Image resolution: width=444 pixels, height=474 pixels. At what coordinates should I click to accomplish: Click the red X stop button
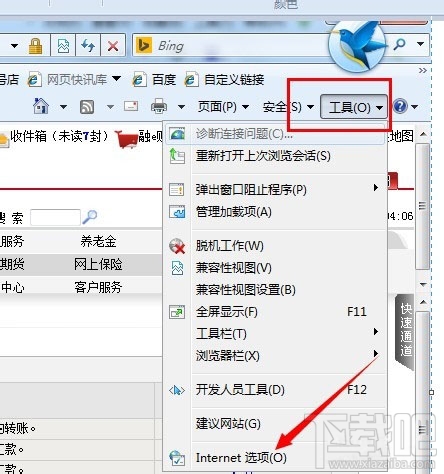tap(113, 46)
